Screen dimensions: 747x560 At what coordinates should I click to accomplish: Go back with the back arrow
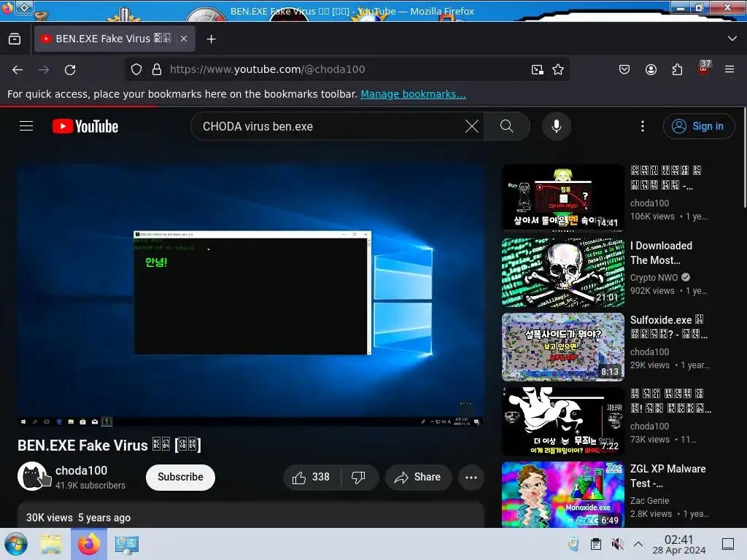pos(18,70)
